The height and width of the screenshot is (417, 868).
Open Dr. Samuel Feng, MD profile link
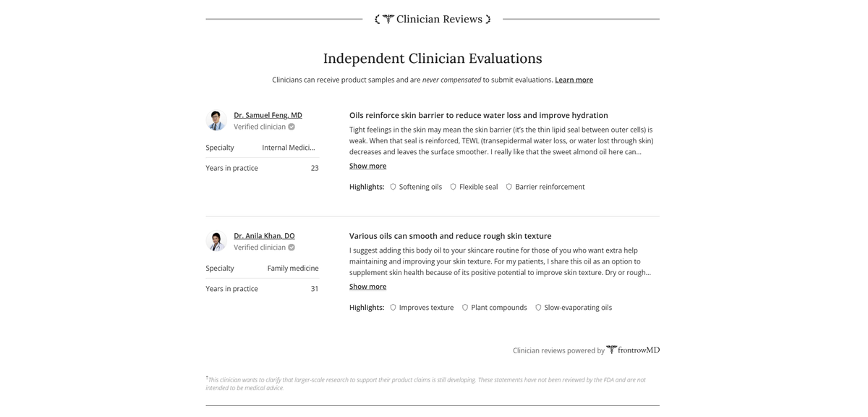[x=268, y=115]
